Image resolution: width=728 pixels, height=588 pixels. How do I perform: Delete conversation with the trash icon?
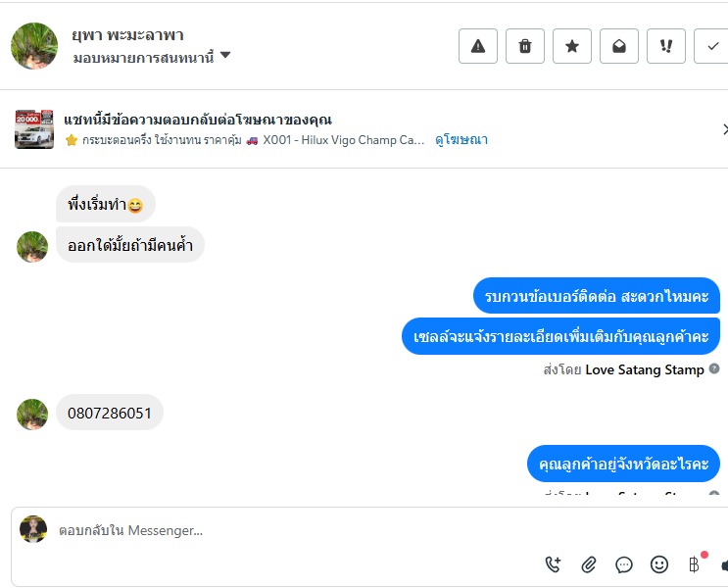coord(525,46)
